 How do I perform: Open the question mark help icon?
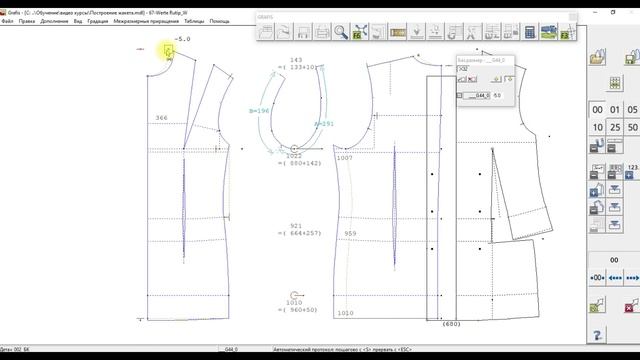pos(597,336)
